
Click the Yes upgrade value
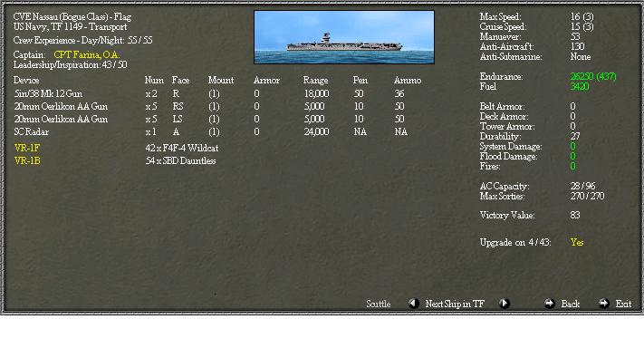click(x=577, y=242)
